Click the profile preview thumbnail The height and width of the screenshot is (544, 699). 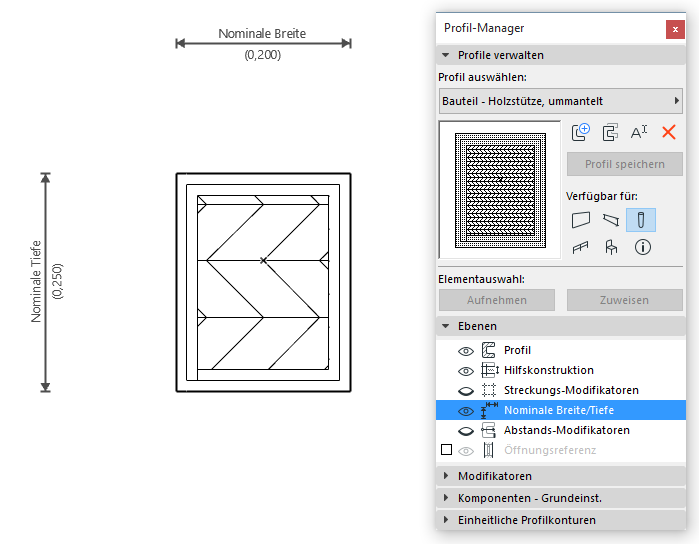point(500,190)
